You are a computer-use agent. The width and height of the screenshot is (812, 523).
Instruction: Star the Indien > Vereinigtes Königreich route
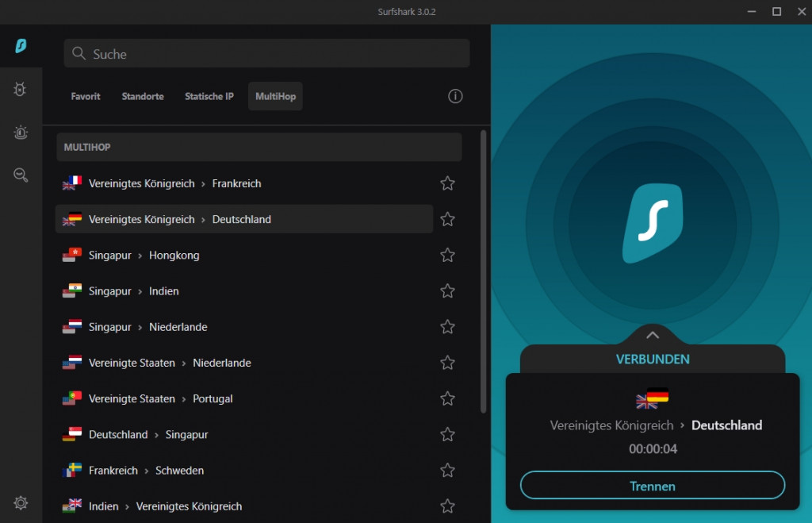tap(447, 506)
